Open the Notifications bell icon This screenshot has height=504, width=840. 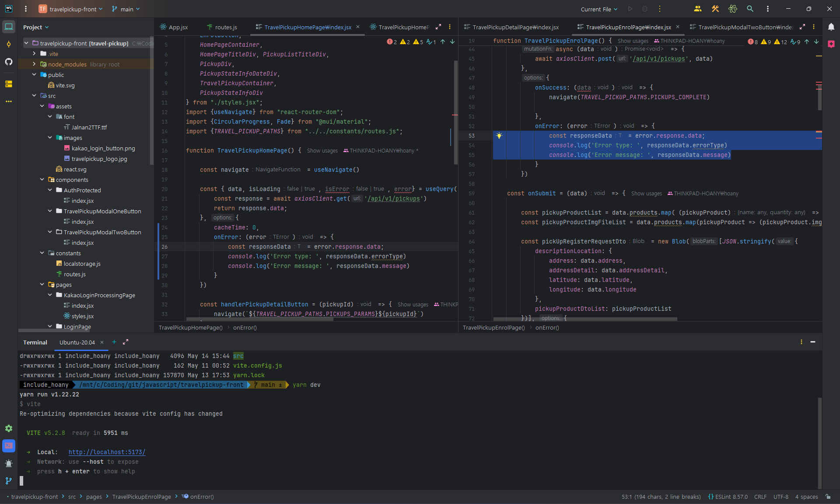tap(831, 27)
